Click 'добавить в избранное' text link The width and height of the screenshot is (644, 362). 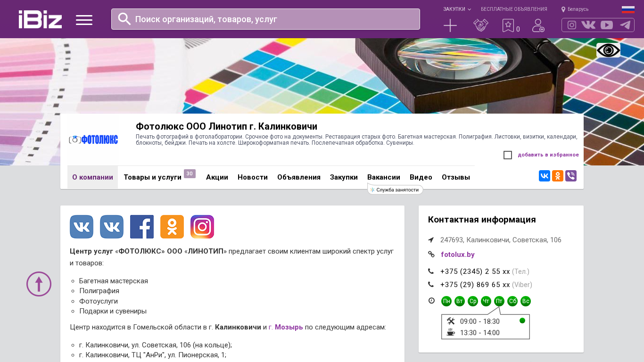548,155
